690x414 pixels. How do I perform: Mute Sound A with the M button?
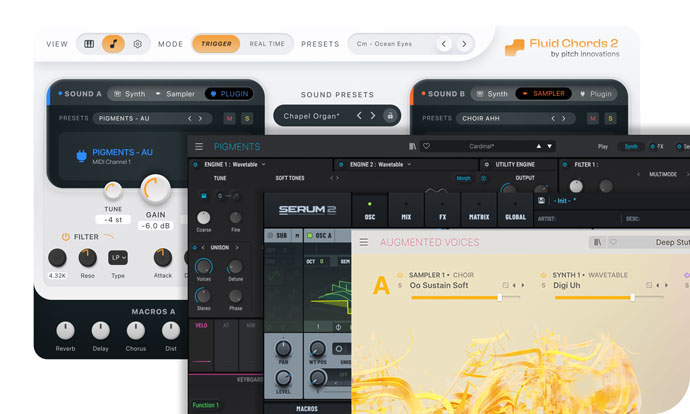tap(228, 118)
